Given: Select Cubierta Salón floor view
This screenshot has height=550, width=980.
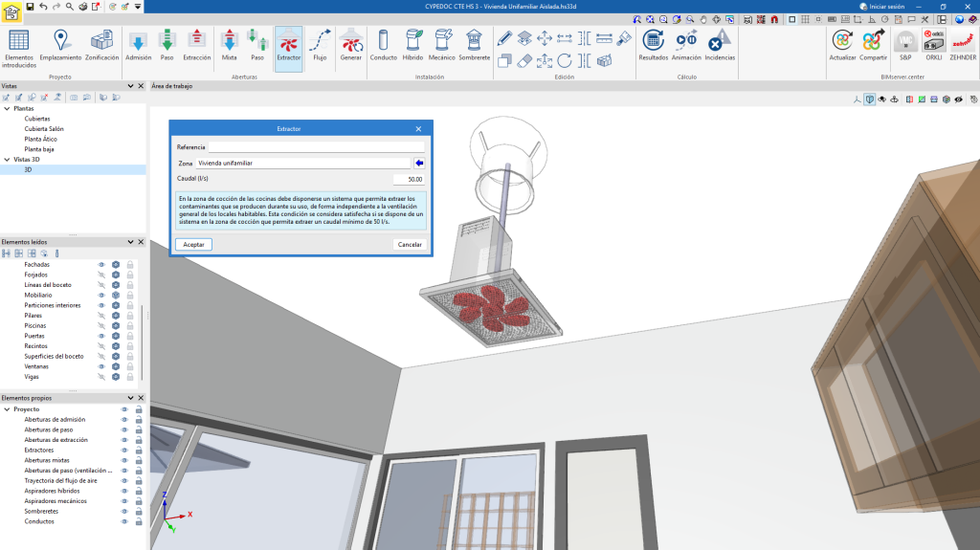Looking at the screenshot, I should (44, 129).
